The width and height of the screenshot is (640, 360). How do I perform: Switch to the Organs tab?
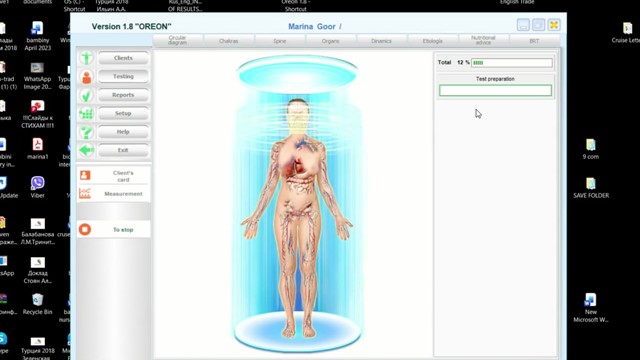[330, 41]
